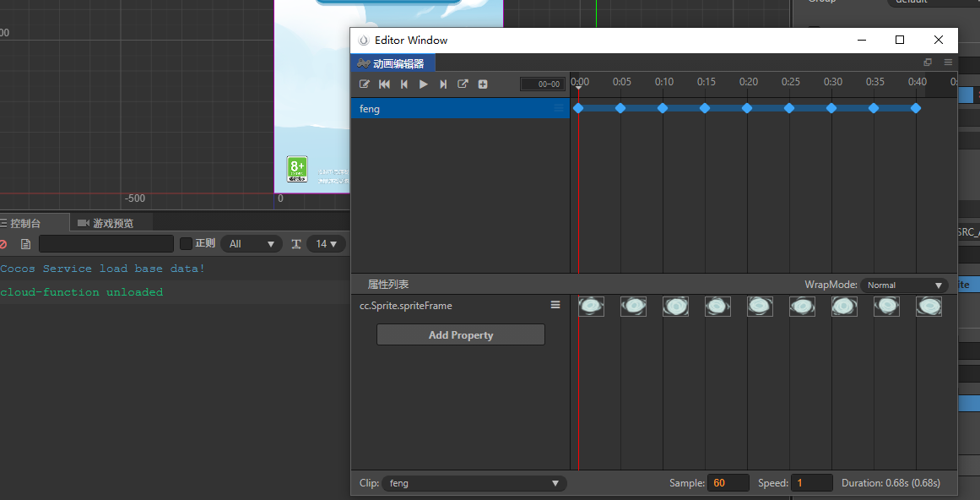Viewport: 980px width, 500px height.
Task: Select the spriteFrame thumbnail at 0:40
Action: coord(929,307)
